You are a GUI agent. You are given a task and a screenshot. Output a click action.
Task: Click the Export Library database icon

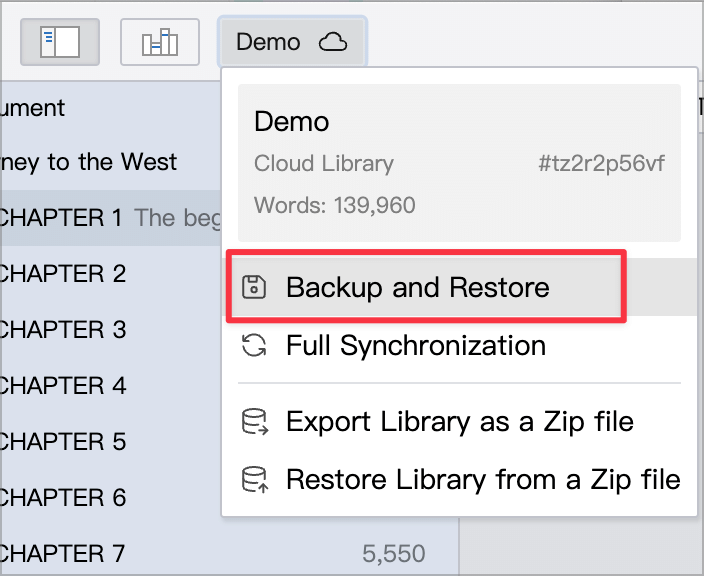(x=255, y=422)
